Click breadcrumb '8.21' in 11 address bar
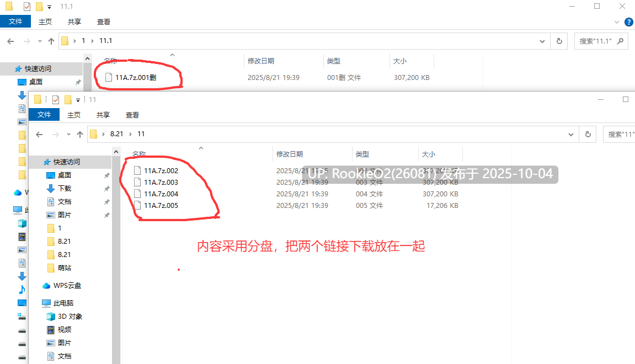 [x=116, y=134]
